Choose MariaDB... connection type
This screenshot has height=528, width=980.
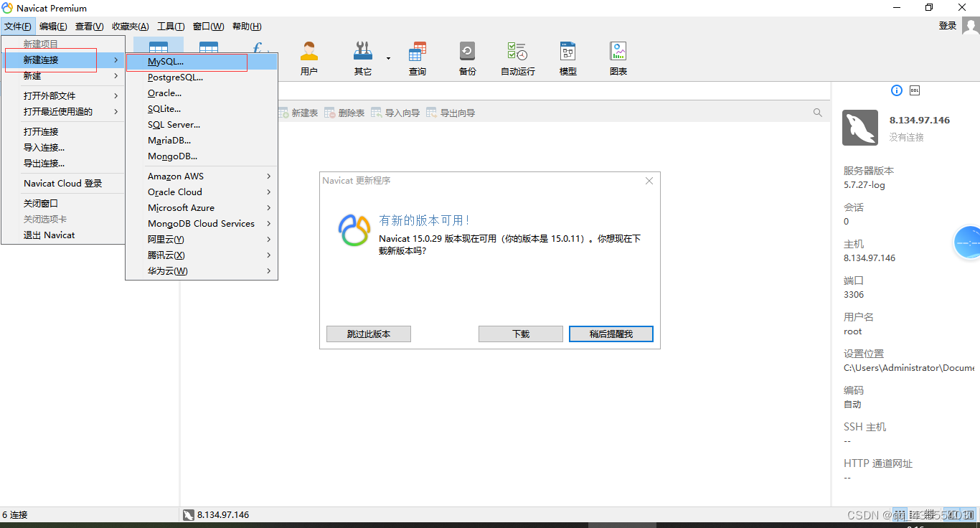click(x=202, y=141)
